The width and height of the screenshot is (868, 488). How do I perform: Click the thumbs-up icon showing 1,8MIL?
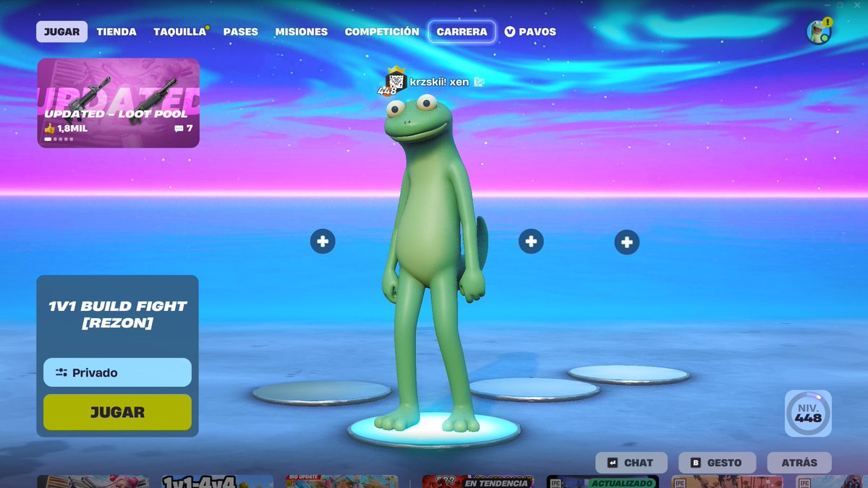tap(49, 128)
